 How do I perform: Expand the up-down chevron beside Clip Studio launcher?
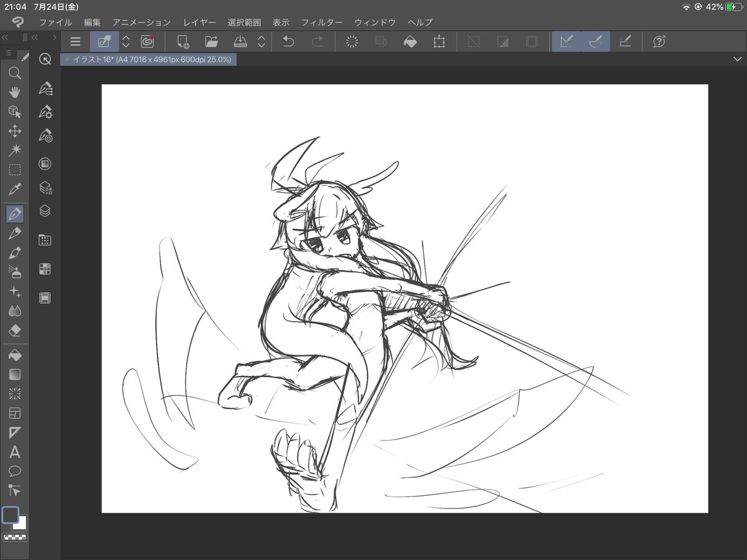click(x=126, y=42)
